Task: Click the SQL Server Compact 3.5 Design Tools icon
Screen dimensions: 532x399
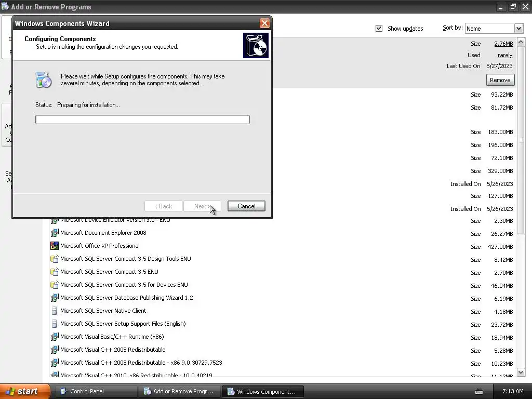Action: (x=54, y=259)
